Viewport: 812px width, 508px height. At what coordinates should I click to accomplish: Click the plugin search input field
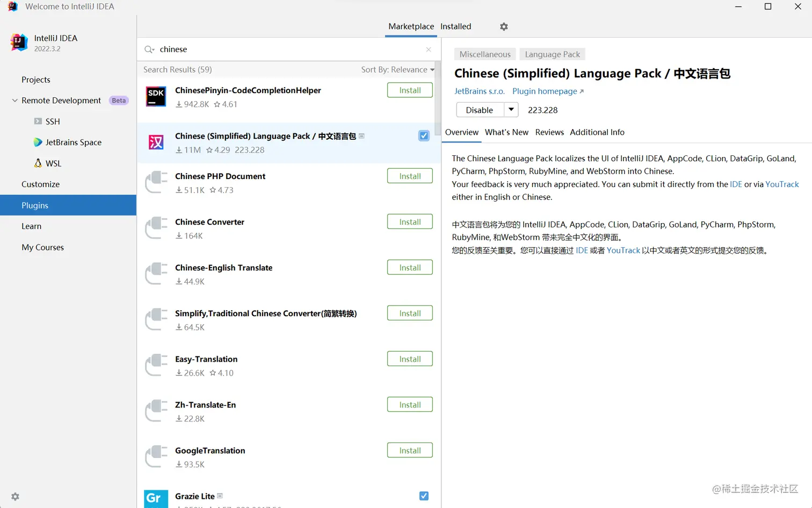pos(290,49)
